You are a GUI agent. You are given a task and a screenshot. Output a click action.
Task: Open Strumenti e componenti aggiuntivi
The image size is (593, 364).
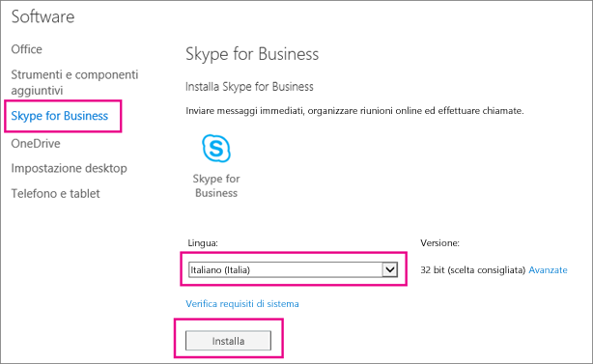pos(74,82)
